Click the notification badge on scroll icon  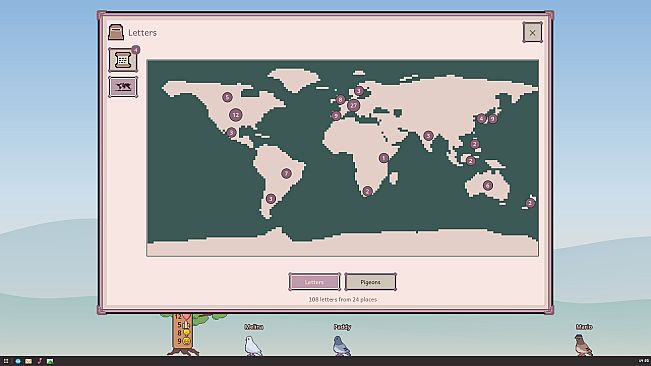(x=135, y=50)
